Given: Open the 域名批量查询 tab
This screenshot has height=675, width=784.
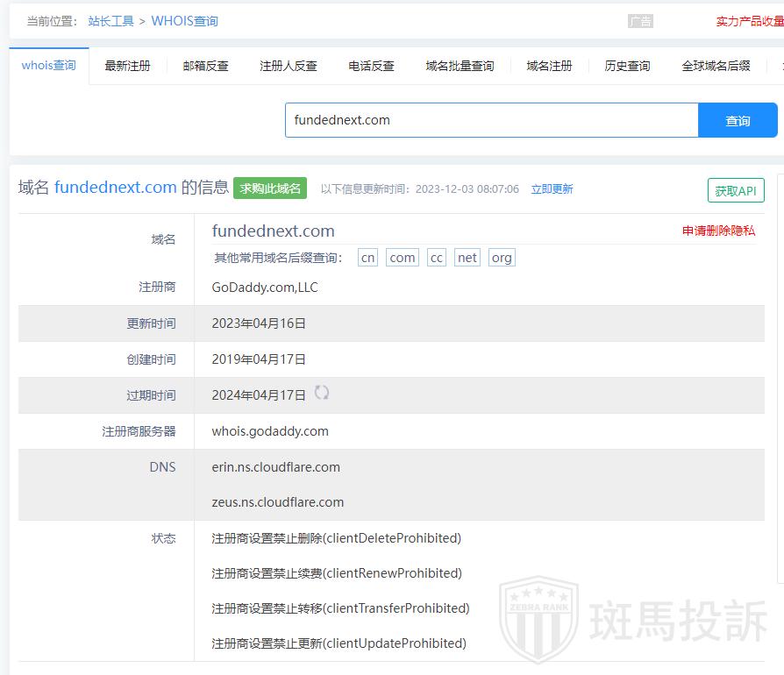Looking at the screenshot, I should click(x=460, y=66).
